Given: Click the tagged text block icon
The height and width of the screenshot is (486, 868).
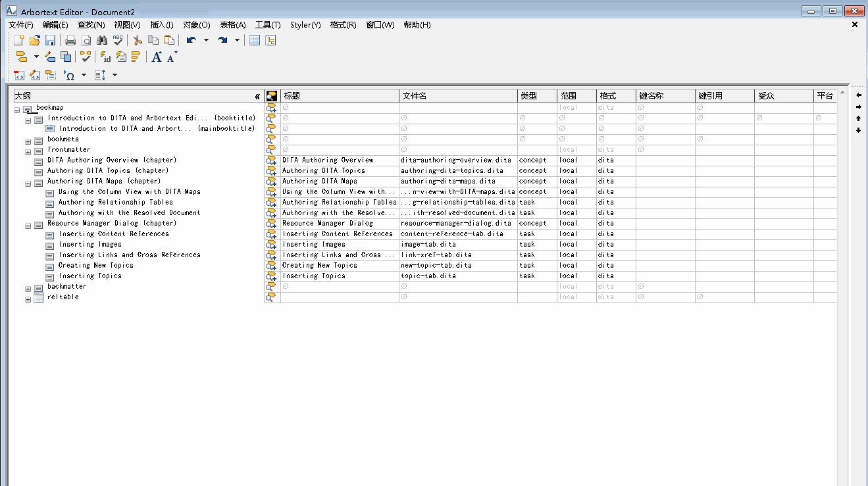Looking at the screenshot, I should (x=50, y=76).
